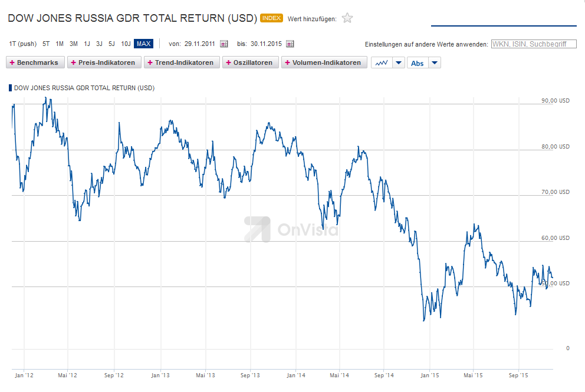The width and height of the screenshot is (585, 392).
Task: Click the Mai '13 axis label
Action: pos(206,375)
